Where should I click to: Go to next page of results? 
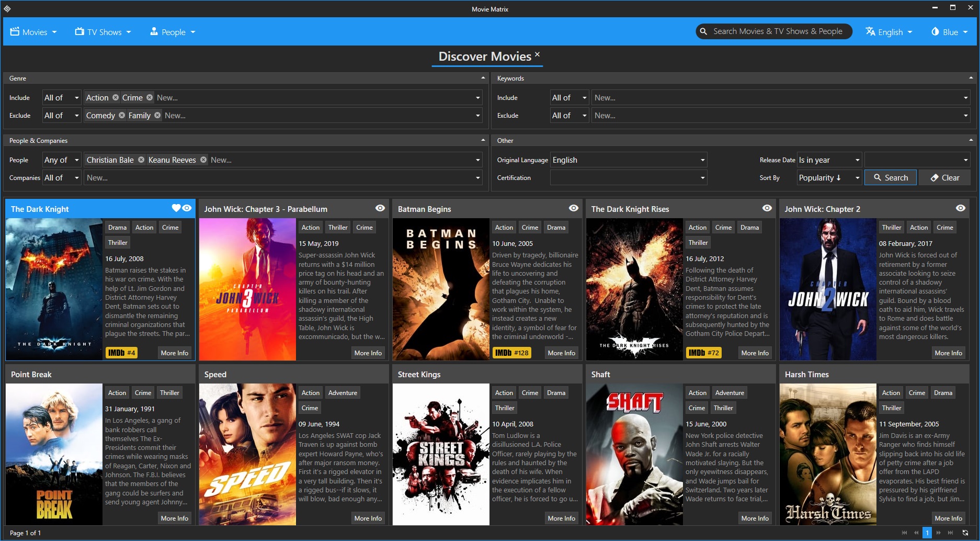pyautogui.click(x=939, y=533)
